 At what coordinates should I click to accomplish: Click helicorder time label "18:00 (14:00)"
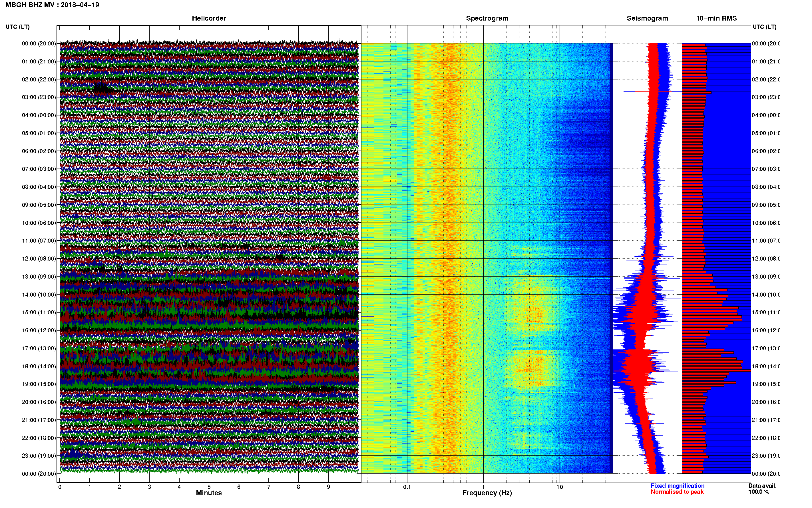click(x=39, y=366)
